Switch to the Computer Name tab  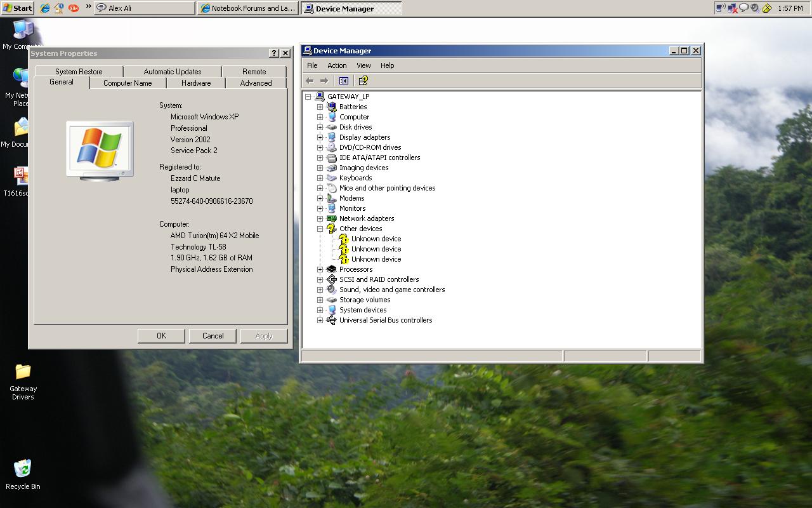pyautogui.click(x=128, y=83)
